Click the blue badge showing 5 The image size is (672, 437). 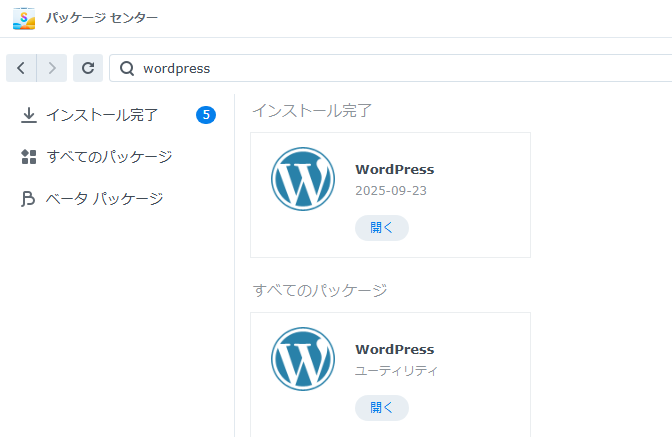click(206, 115)
